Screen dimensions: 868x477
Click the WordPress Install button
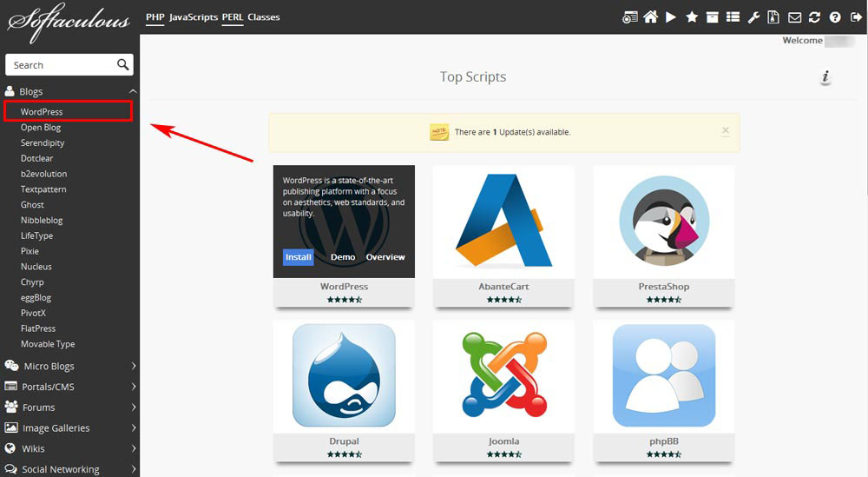pyautogui.click(x=299, y=257)
